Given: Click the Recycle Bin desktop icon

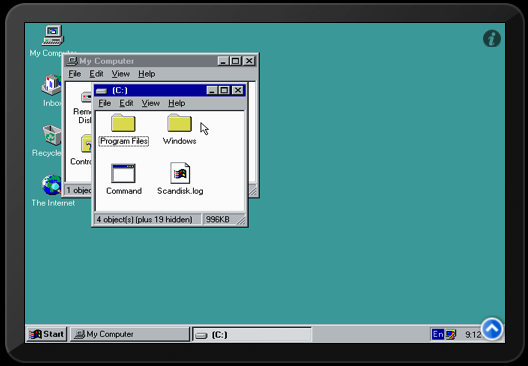Looking at the screenshot, I should (x=52, y=135).
